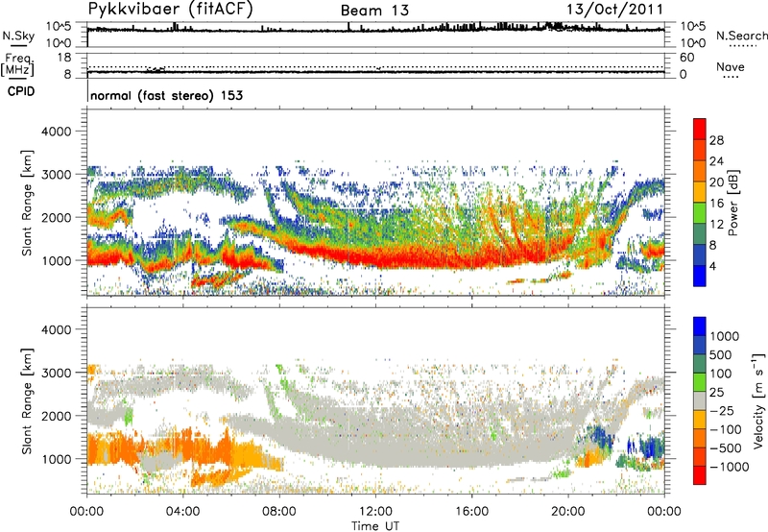Click the "Velocity [m s-1]" colorbar label
This screenshot has width=768, height=532.
[758, 400]
